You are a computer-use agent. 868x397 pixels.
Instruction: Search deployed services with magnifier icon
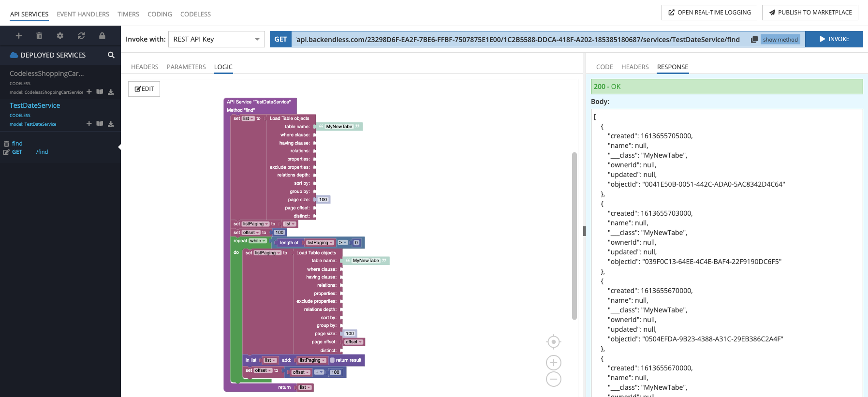click(x=111, y=55)
